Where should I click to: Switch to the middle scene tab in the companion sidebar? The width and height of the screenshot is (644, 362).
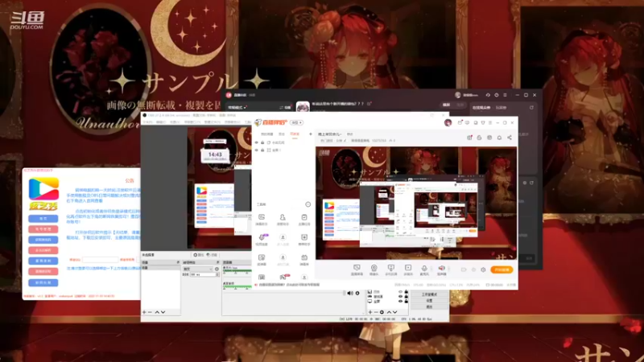pos(281,134)
